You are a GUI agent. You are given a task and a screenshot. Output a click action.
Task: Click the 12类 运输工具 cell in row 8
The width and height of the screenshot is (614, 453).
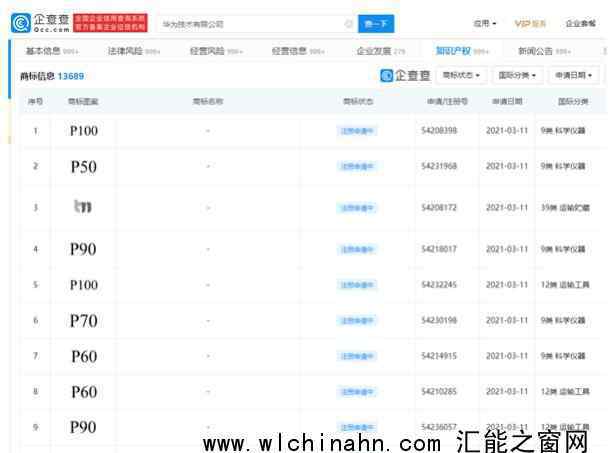point(565,392)
